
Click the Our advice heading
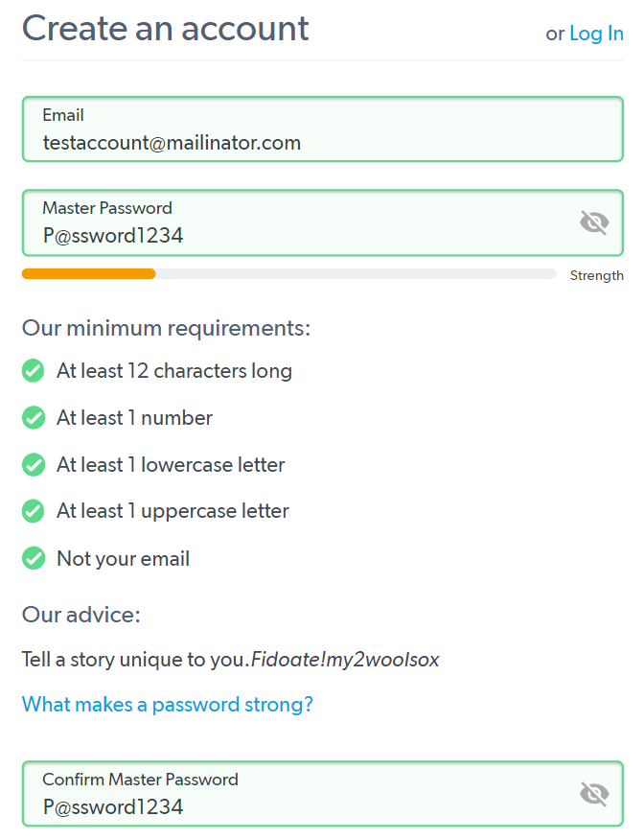pos(81,615)
